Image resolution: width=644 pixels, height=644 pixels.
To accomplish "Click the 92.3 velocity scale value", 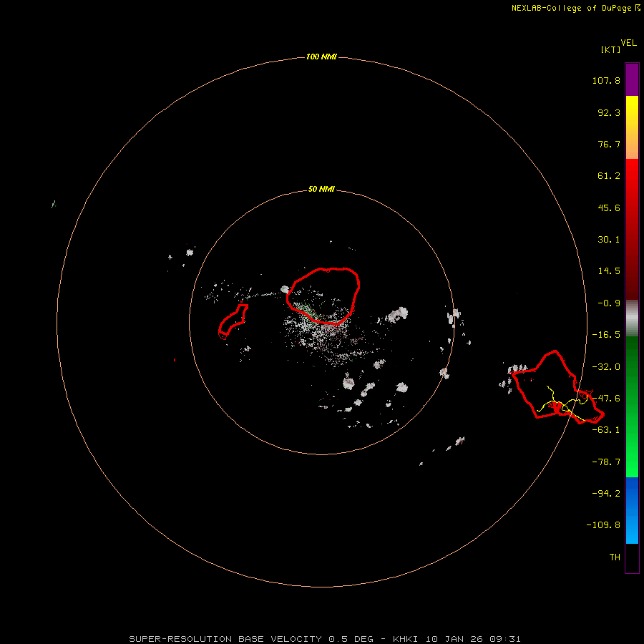I will pos(609,112).
